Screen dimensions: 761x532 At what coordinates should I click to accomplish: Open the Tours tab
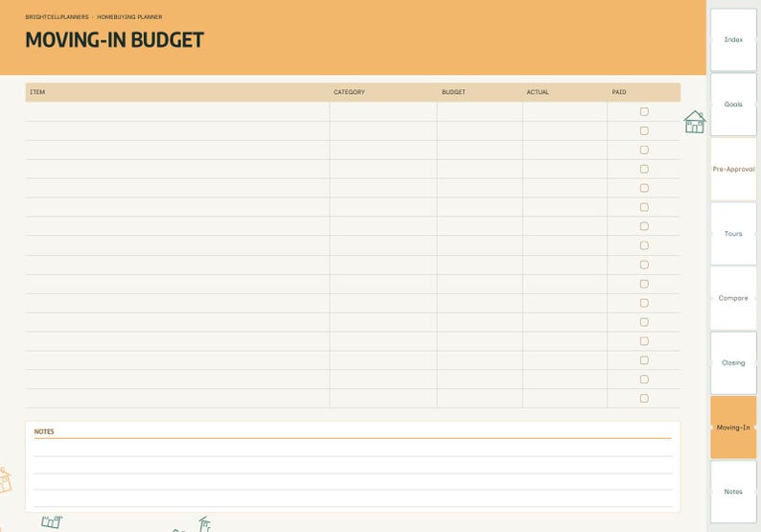(x=733, y=234)
